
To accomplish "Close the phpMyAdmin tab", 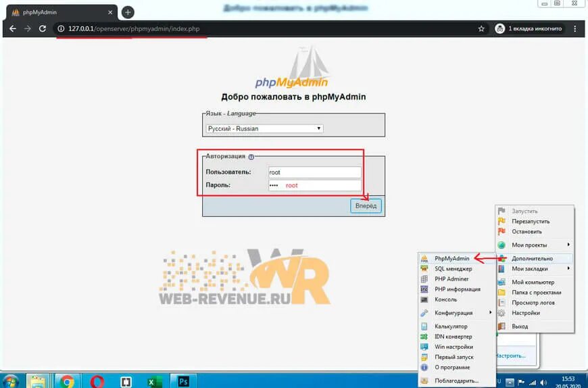I will coord(110,12).
